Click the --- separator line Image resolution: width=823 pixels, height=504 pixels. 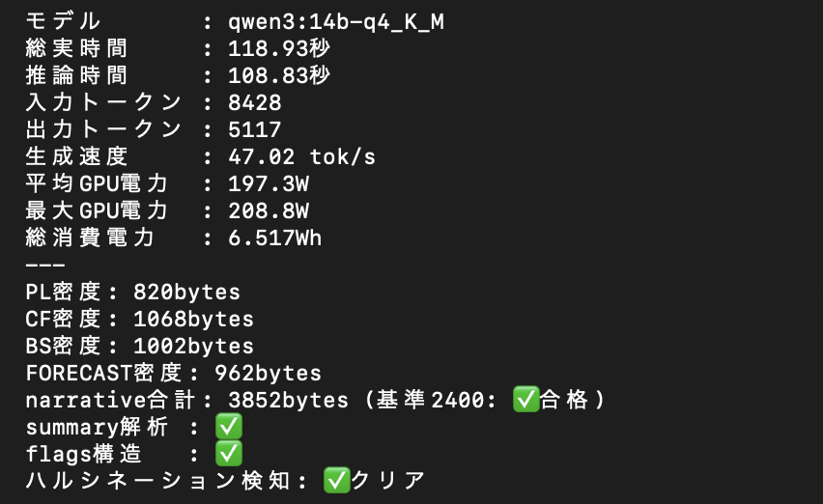coord(45,265)
